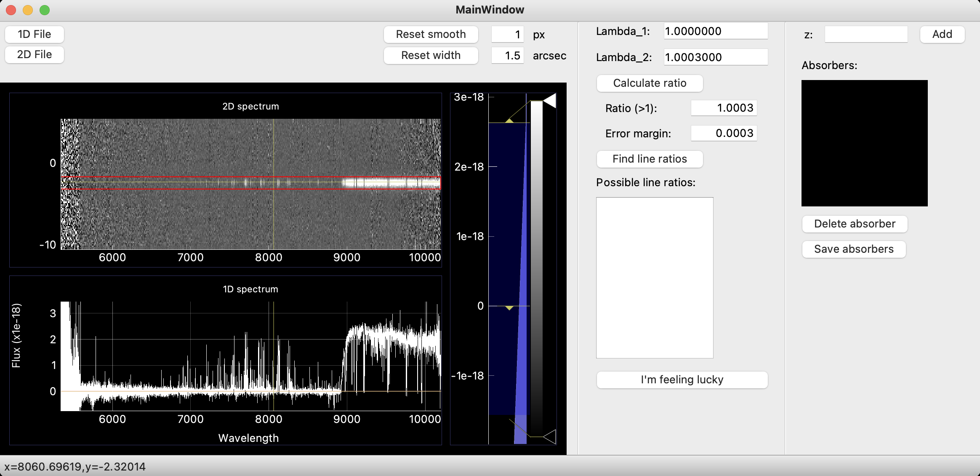Click Save absorbers
Image resolution: width=980 pixels, height=476 pixels.
(854, 249)
